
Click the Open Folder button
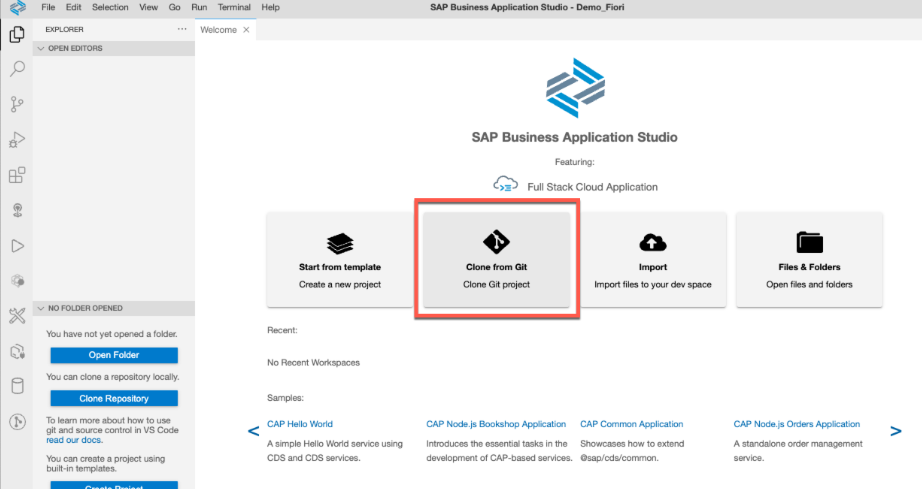click(x=114, y=355)
